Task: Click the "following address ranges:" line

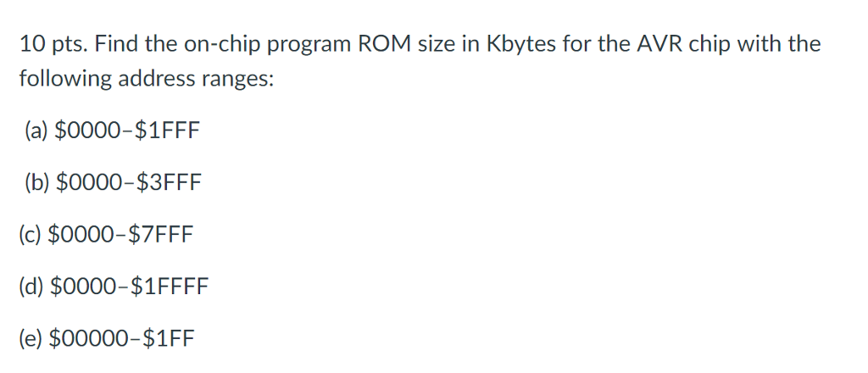Action: [147, 79]
